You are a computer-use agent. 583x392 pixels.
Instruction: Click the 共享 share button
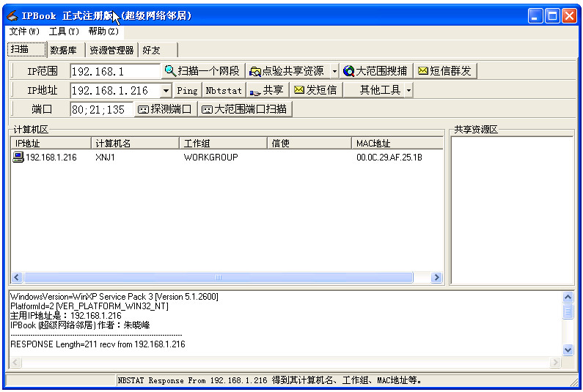(268, 90)
